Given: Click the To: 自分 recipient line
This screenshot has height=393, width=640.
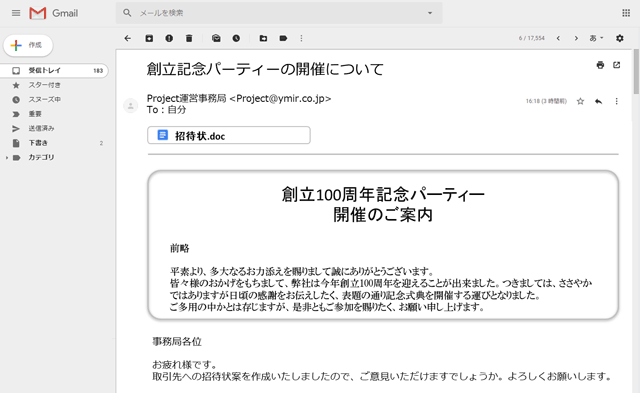Looking at the screenshot, I should 167,110.
